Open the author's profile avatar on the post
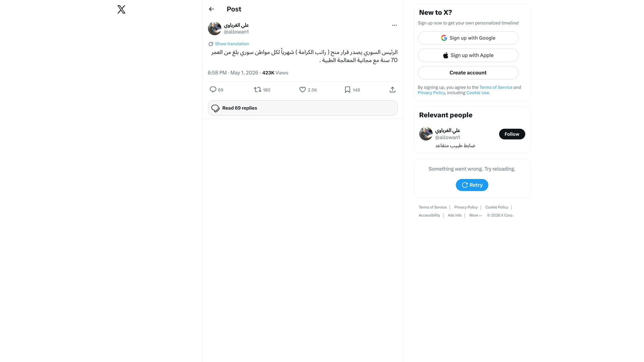The image size is (644, 362). point(215,28)
